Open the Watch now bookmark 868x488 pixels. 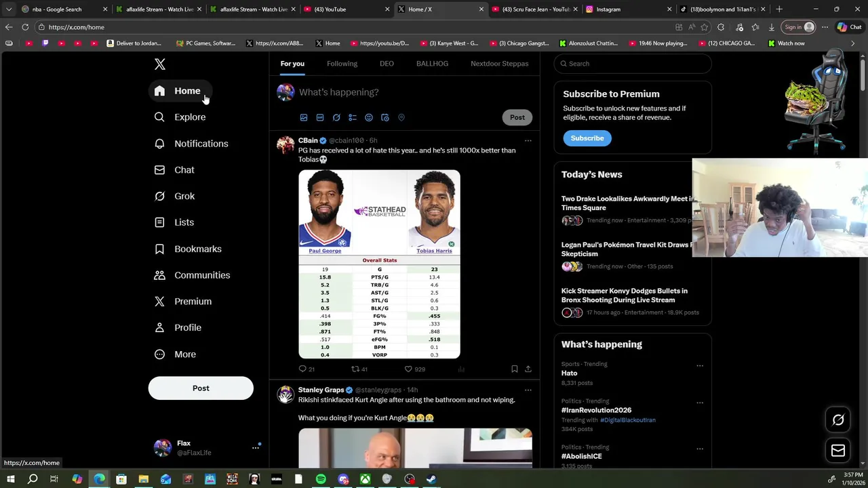point(786,43)
